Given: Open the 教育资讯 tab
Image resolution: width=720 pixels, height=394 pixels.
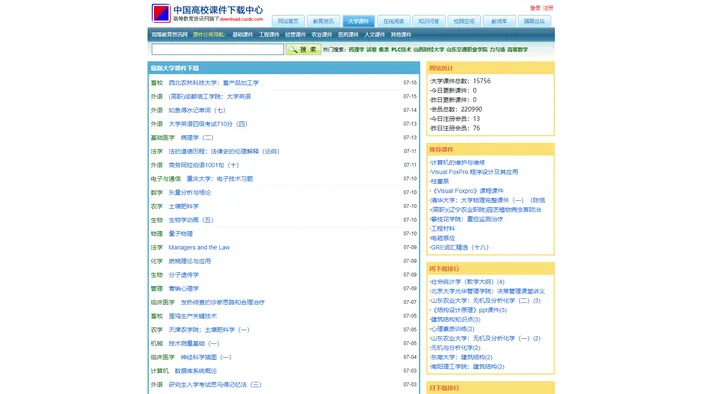Looking at the screenshot, I should [x=323, y=21].
